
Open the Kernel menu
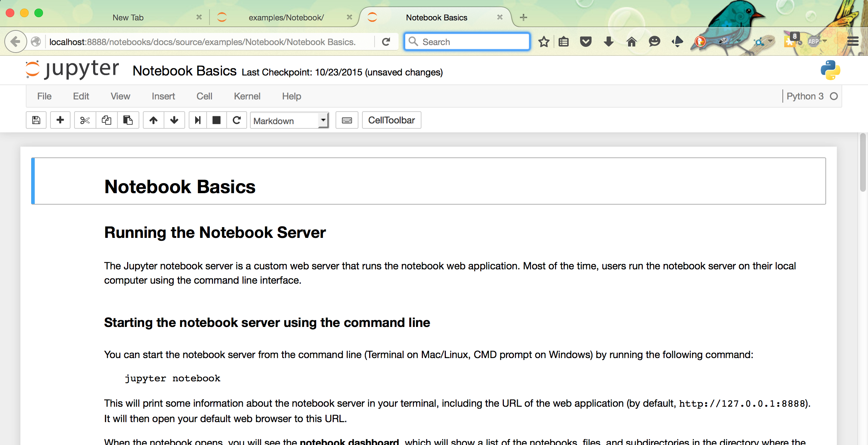(x=247, y=96)
